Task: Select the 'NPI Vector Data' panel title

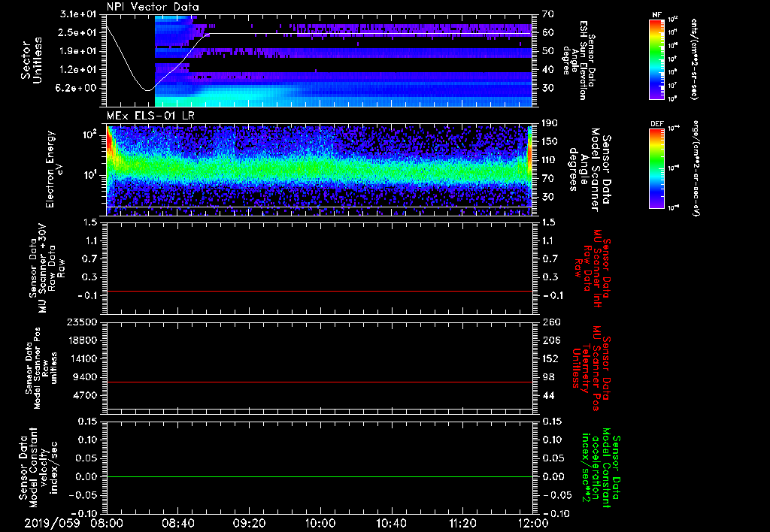Action: [x=153, y=7]
